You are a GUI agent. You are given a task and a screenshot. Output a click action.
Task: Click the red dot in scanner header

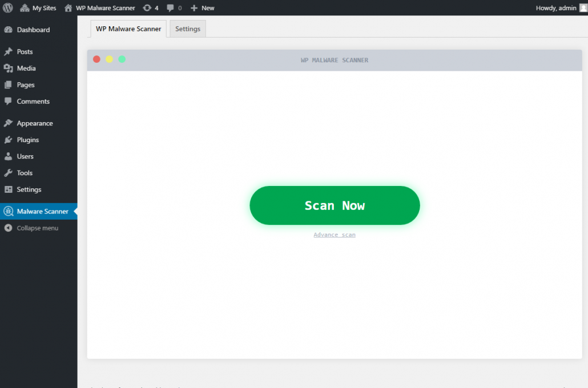click(96, 59)
